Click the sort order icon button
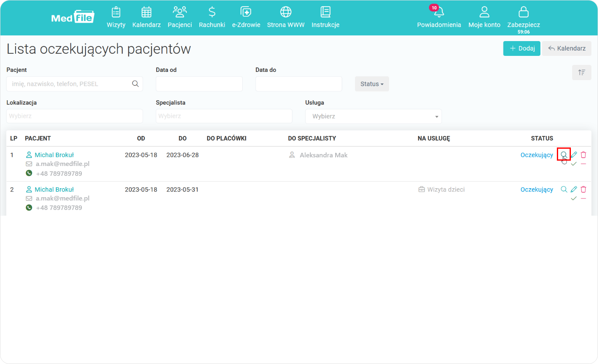This screenshot has height=364, width=598. coord(582,72)
